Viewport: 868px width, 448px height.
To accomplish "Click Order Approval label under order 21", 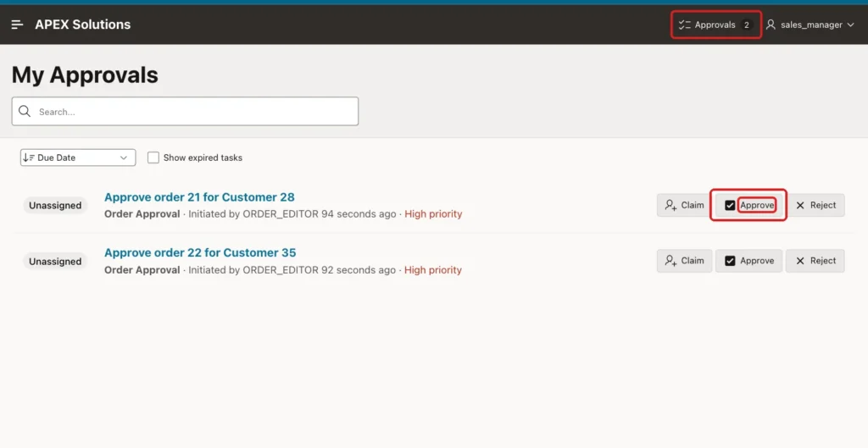I will click(142, 214).
